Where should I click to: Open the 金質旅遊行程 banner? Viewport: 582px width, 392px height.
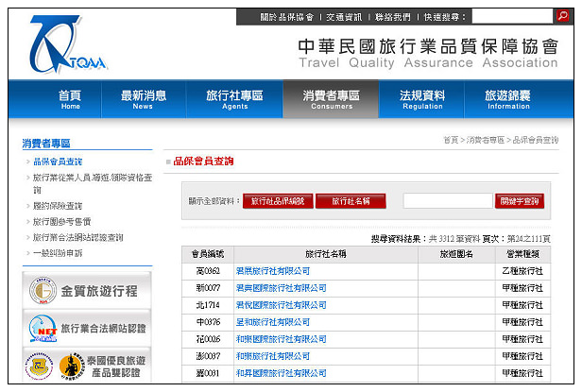(x=87, y=291)
